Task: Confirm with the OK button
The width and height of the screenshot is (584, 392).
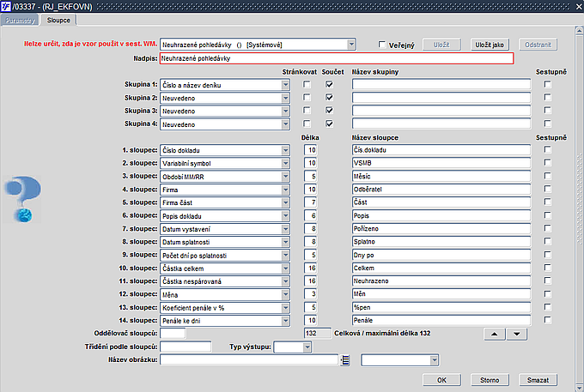Action: pos(441,380)
